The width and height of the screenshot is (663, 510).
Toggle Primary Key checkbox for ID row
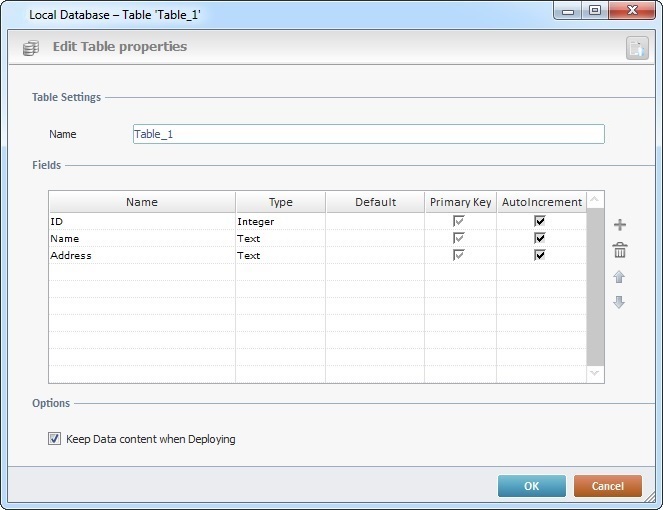pos(460,222)
